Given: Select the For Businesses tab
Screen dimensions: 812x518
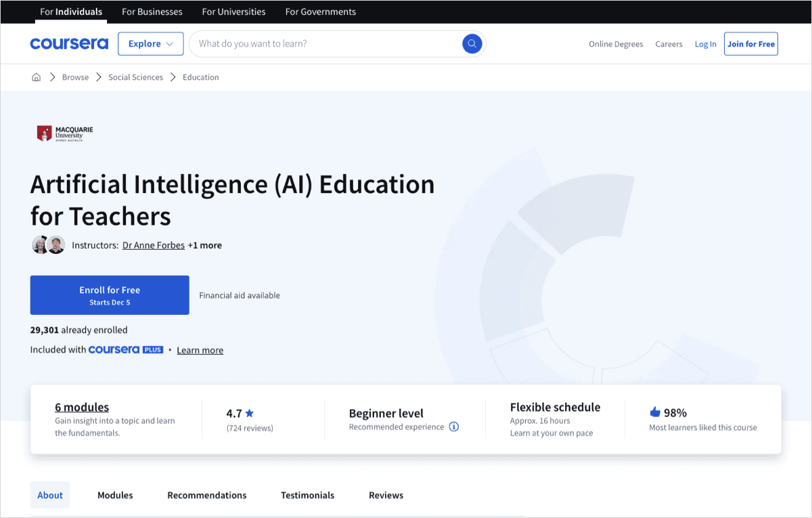Looking at the screenshot, I should click(152, 12).
